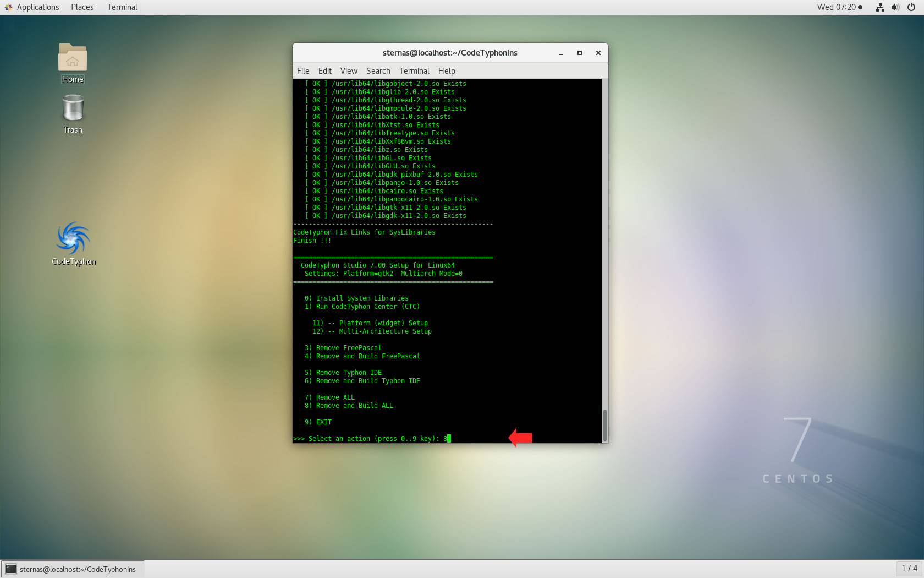Click the libgmodule-2.0.so Exists line
The width and height of the screenshot is (924, 578).
coord(386,108)
